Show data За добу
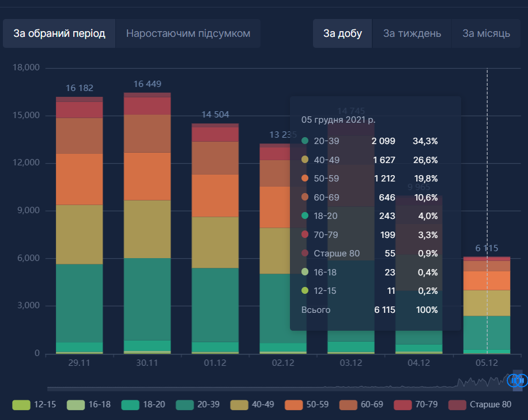This screenshot has width=528, height=420. pyautogui.click(x=342, y=33)
